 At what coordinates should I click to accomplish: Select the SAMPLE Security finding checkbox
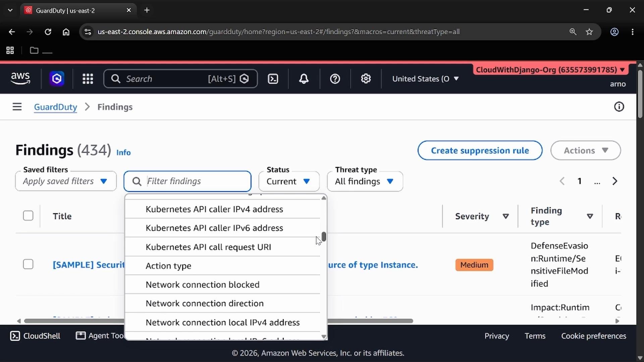28,264
